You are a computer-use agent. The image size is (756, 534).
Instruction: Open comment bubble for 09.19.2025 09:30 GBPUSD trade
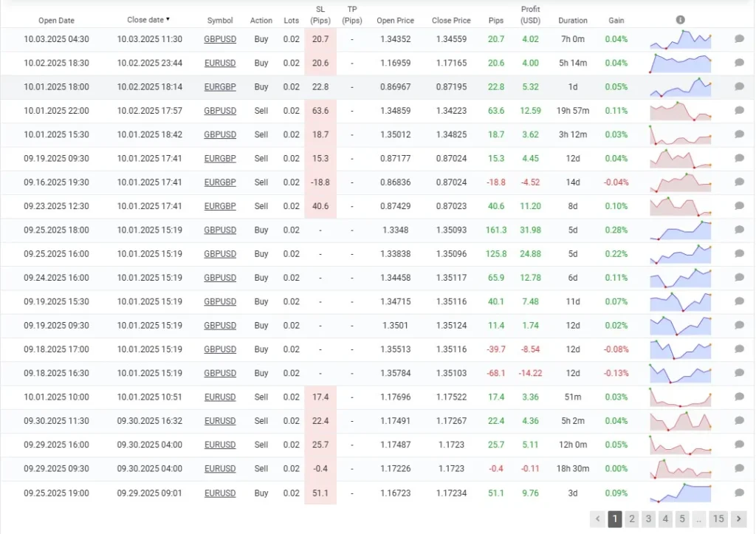[739, 325]
